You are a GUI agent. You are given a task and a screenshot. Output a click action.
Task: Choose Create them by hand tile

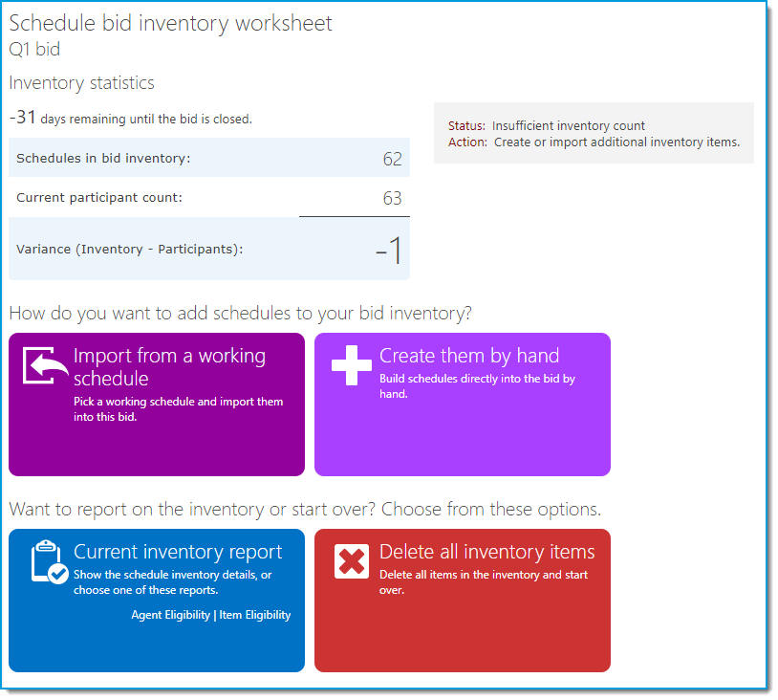[x=463, y=405]
